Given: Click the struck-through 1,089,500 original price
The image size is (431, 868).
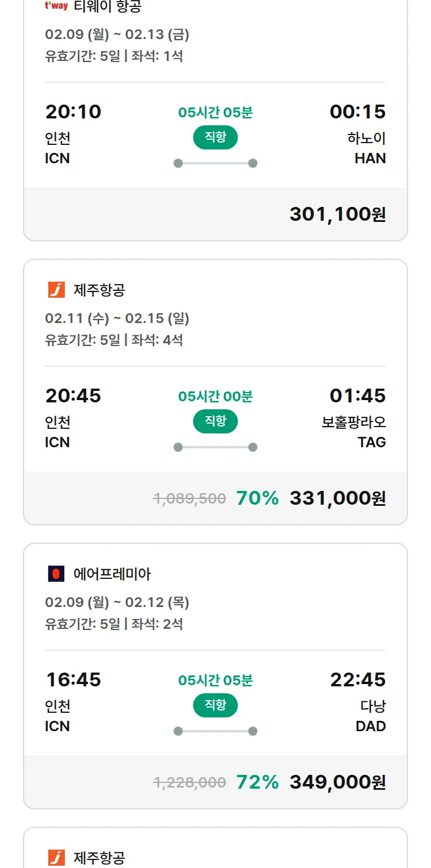Looking at the screenshot, I should point(189,498).
